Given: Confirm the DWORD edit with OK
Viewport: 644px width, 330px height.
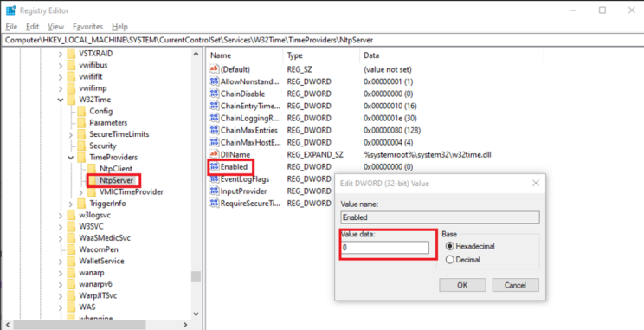Looking at the screenshot, I should [462, 285].
